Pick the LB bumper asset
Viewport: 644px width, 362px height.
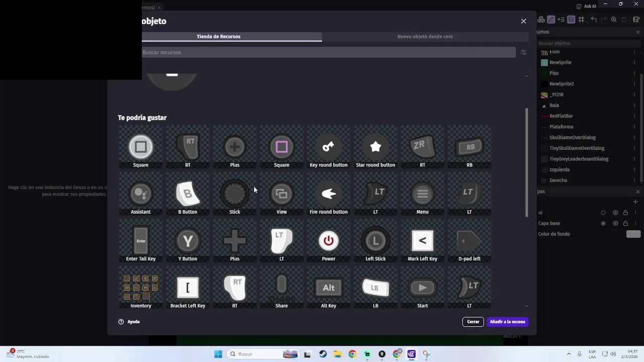point(375,287)
